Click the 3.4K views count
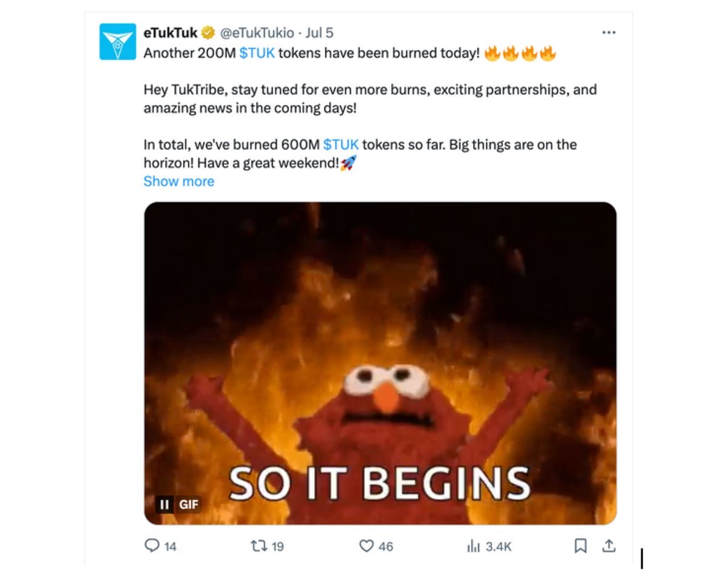728x588 pixels. (499, 547)
